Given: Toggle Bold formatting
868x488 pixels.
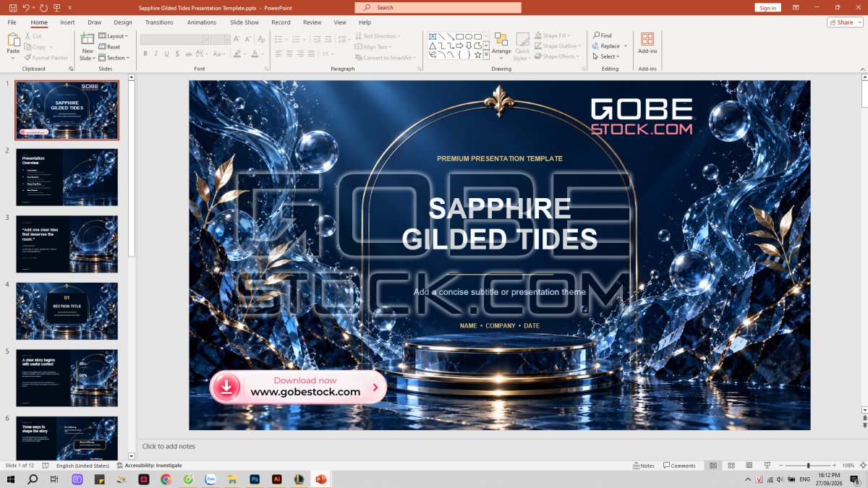Looking at the screenshot, I should [x=145, y=53].
